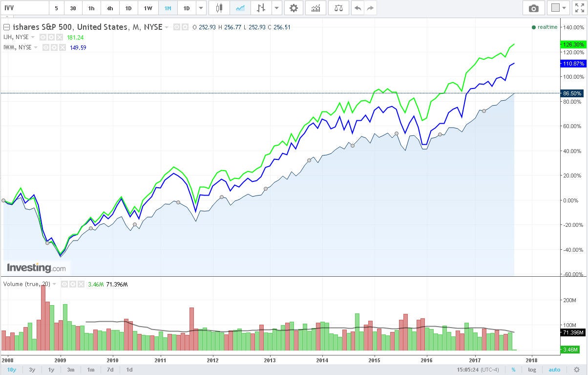
Task: Collapse the ishares S&P 500 legend
Action: (x=6, y=27)
